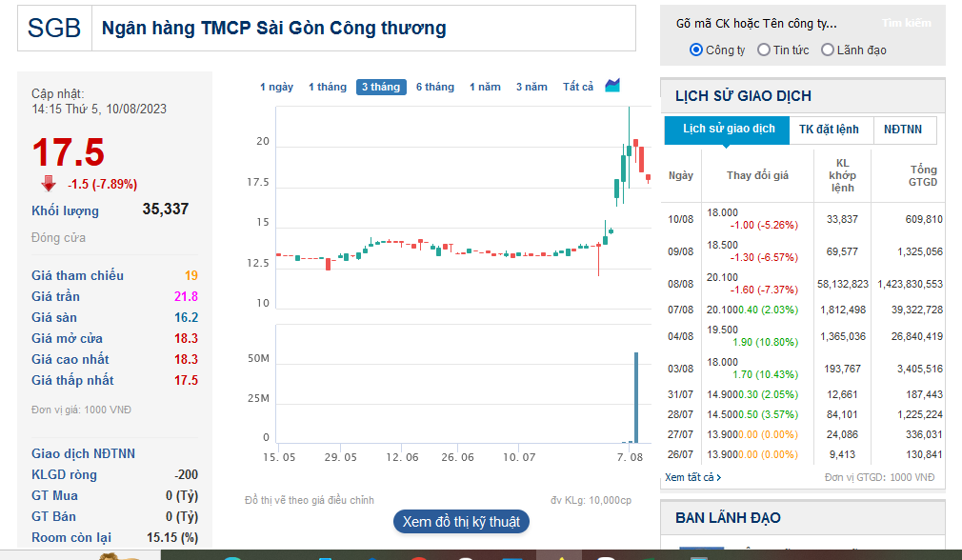Click the KLGD ròng value -200
Screen dimensions: 962x560
click(186, 474)
